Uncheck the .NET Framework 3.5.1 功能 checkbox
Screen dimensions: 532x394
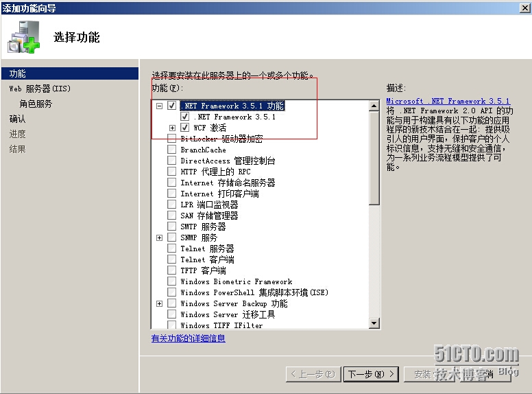pyautogui.click(x=171, y=106)
